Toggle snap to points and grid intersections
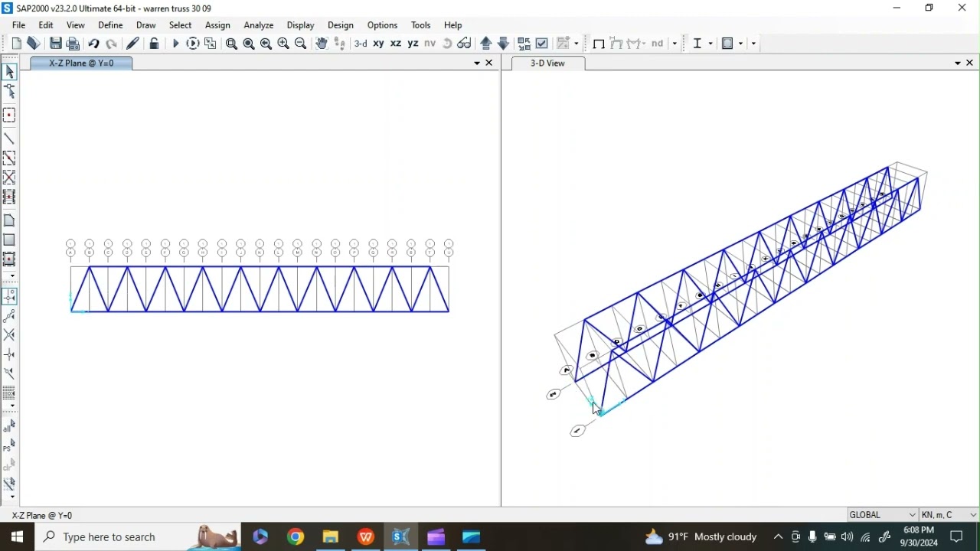The height and width of the screenshot is (551, 980). click(10, 297)
